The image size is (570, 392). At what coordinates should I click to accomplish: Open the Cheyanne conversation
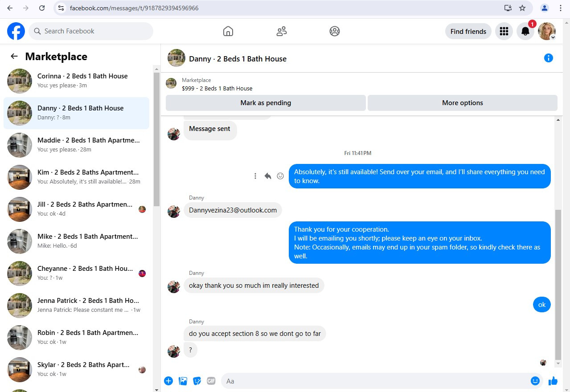pos(76,274)
